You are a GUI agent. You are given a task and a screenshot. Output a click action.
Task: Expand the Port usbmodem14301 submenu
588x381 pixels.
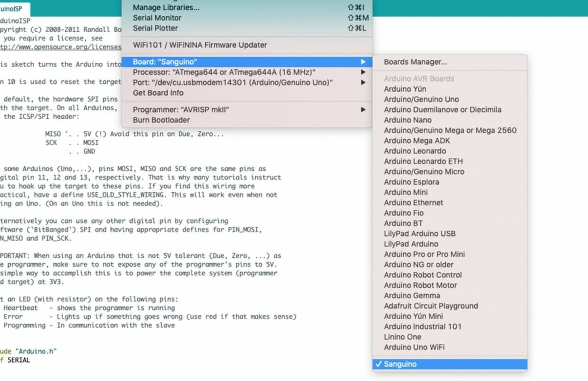pyautogui.click(x=247, y=82)
